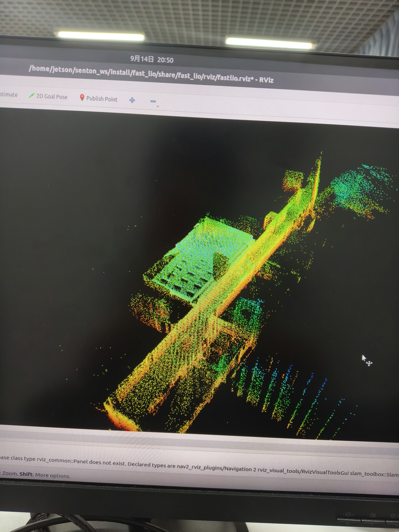Remove a tool with blue minus icon
The height and width of the screenshot is (532, 399).
click(x=153, y=101)
